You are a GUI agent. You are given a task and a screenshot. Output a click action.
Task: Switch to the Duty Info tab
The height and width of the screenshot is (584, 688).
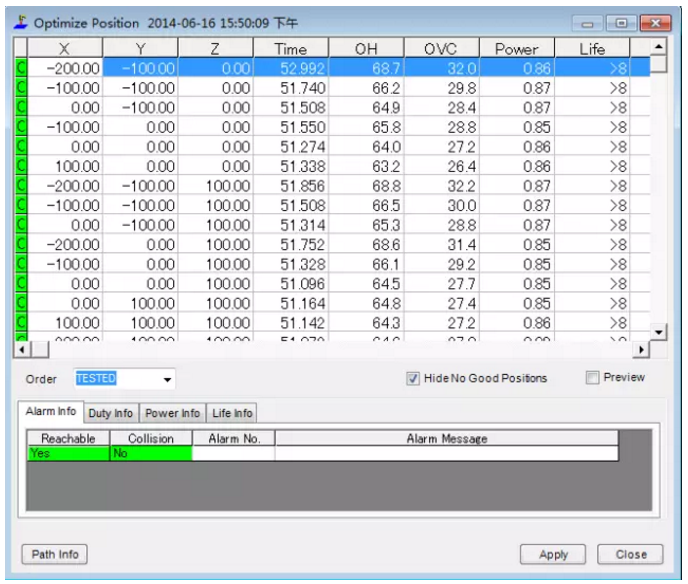111,413
